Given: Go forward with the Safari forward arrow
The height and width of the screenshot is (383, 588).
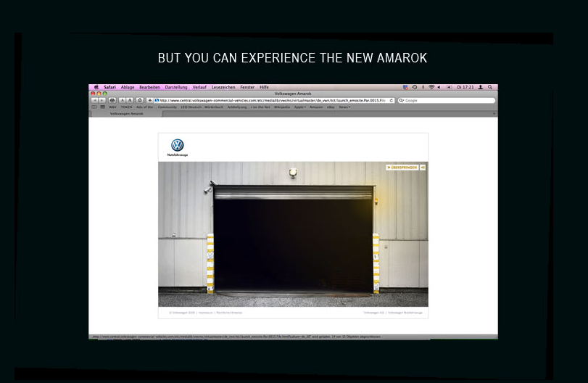Looking at the screenshot, I should [x=102, y=101].
